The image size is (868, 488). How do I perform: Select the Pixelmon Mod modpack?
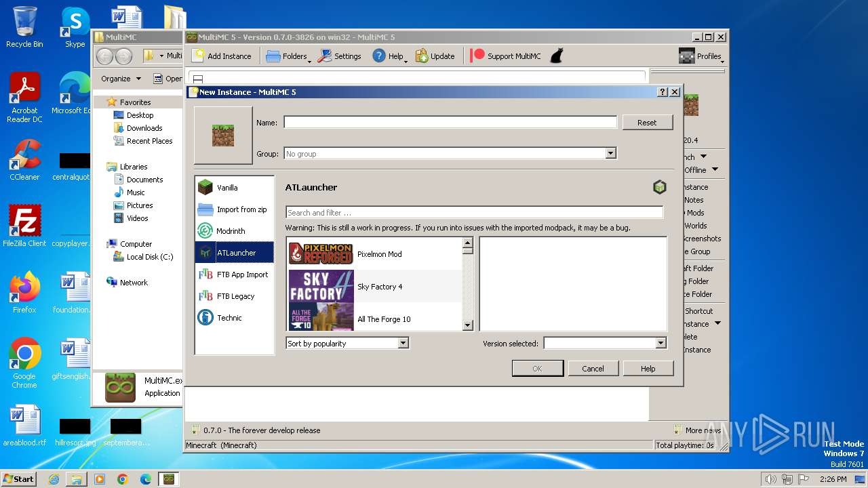click(375, 254)
